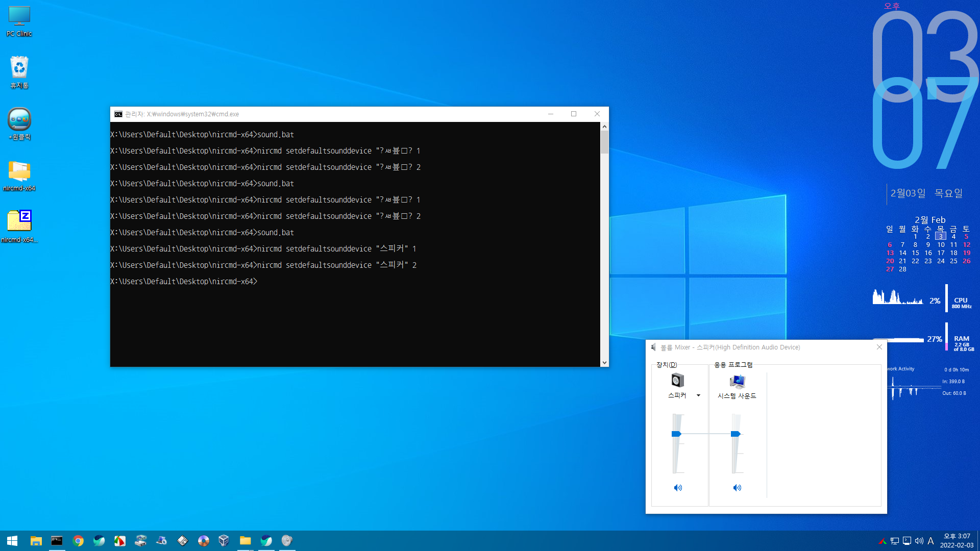The image size is (980, 551).
Task: Adjust the 스피커 device volume slider
Action: pyautogui.click(x=677, y=434)
